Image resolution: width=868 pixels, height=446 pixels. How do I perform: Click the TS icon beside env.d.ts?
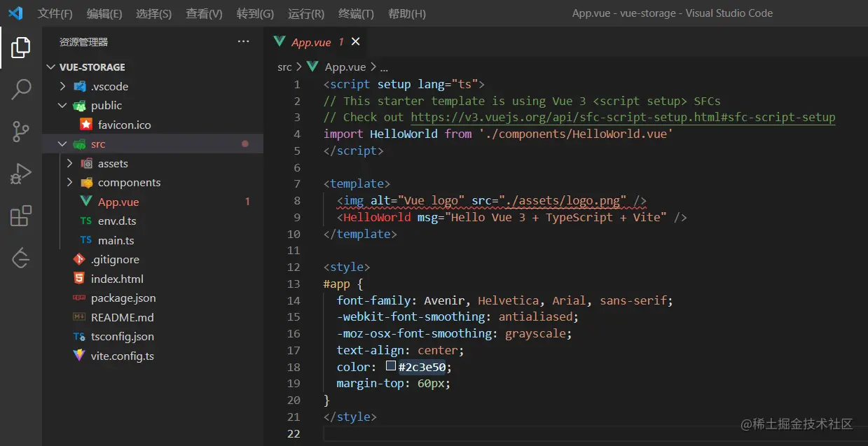(x=85, y=221)
